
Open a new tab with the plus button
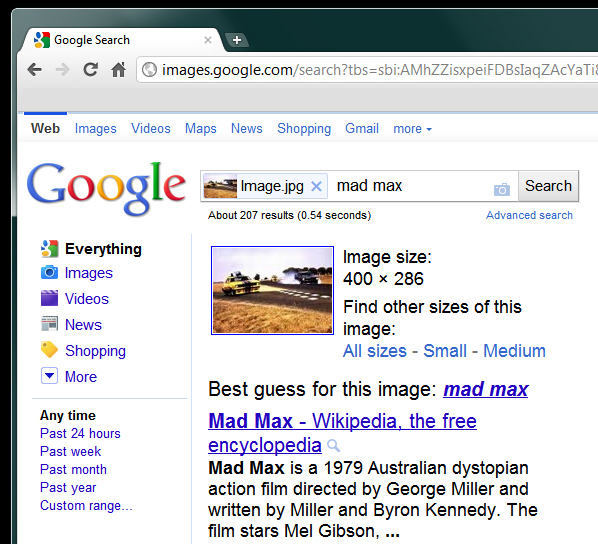coord(237,40)
